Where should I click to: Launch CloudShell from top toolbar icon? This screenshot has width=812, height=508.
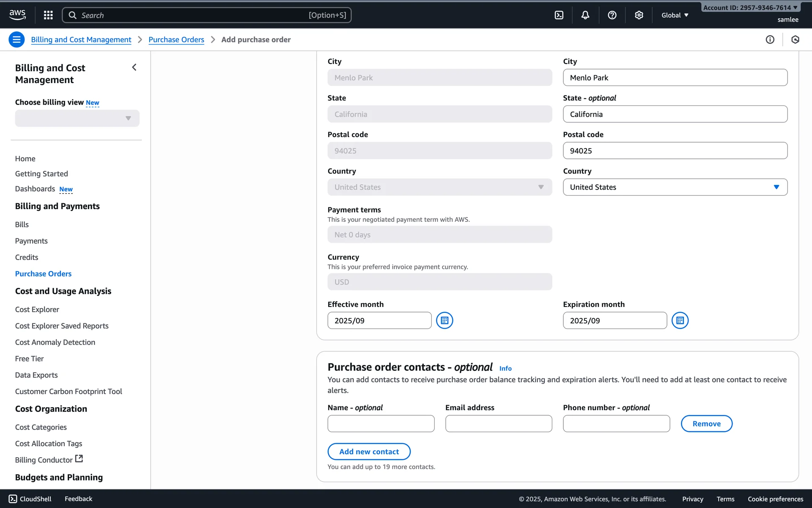coord(559,15)
